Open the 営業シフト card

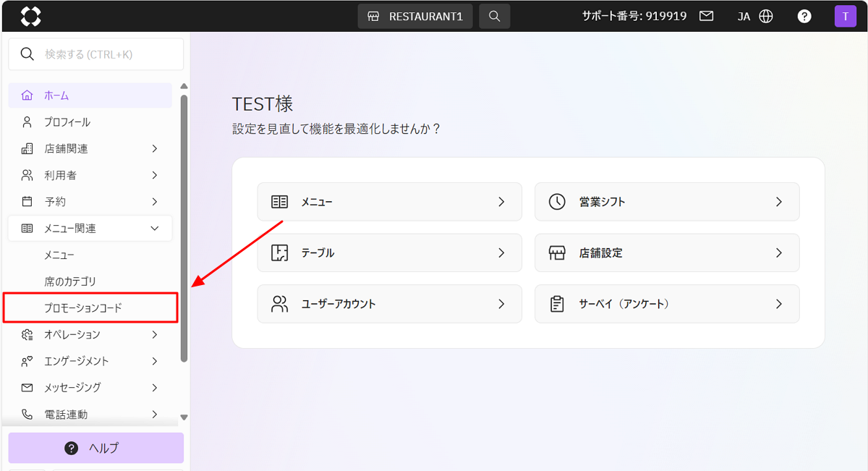666,202
